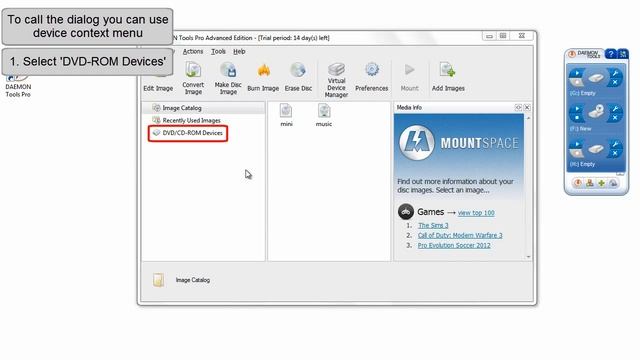
Task: Open wrench settings for gadget drive (G:)
Action: coord(615,73)
